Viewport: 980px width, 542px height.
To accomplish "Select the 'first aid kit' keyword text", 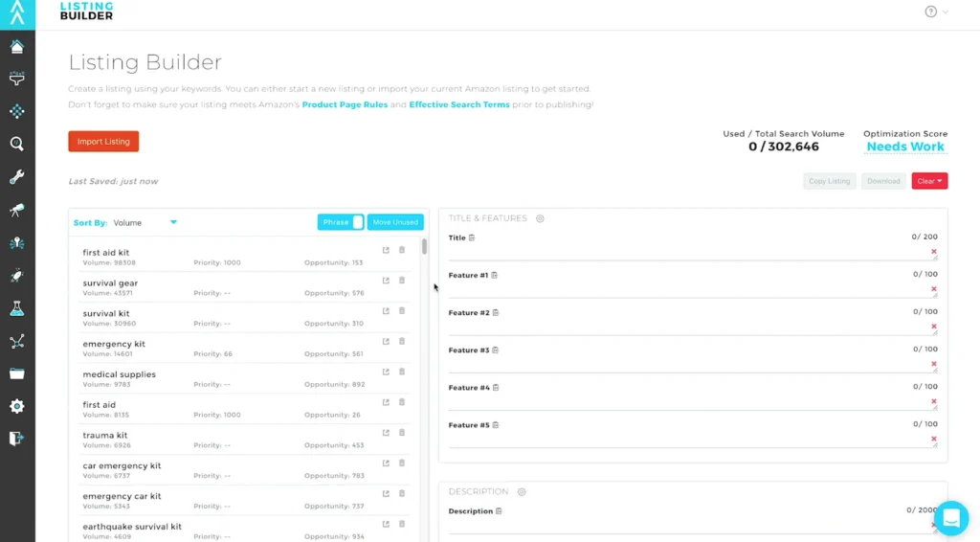I will click(105, 252).
